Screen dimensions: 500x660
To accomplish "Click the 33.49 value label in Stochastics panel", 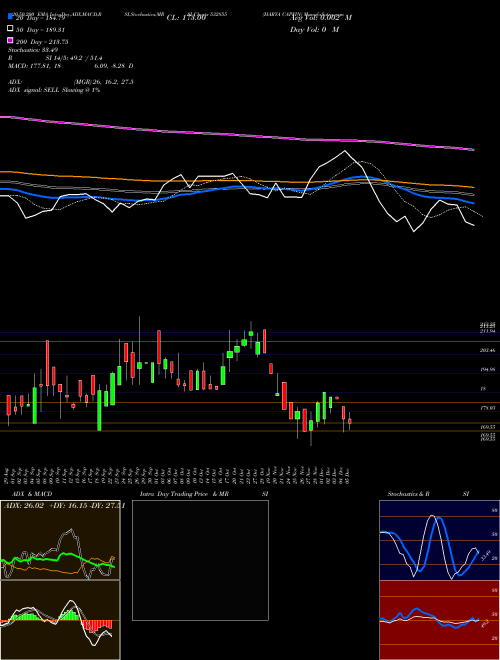I will coord(485,555).
